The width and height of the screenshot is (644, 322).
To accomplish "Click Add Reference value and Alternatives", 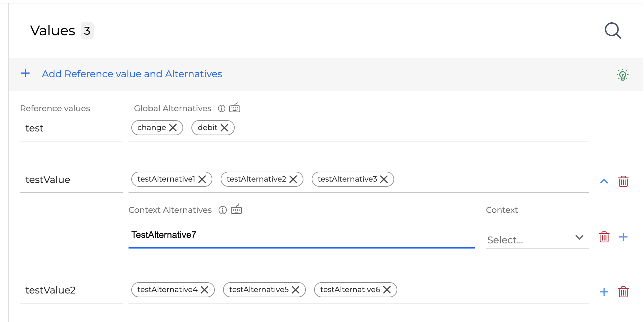I will [132, 74].
